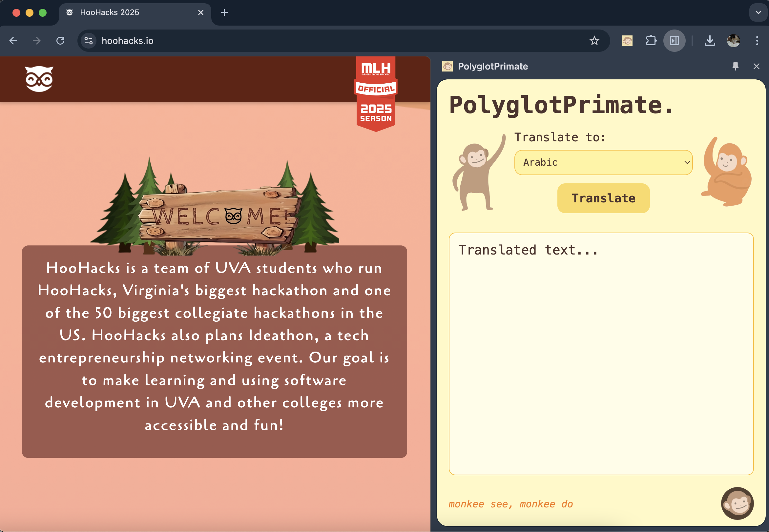The height and width of the screenshot is (532, 769).
Task: Close the PolyglotPrimate side panel
Action: click(756, 66)
